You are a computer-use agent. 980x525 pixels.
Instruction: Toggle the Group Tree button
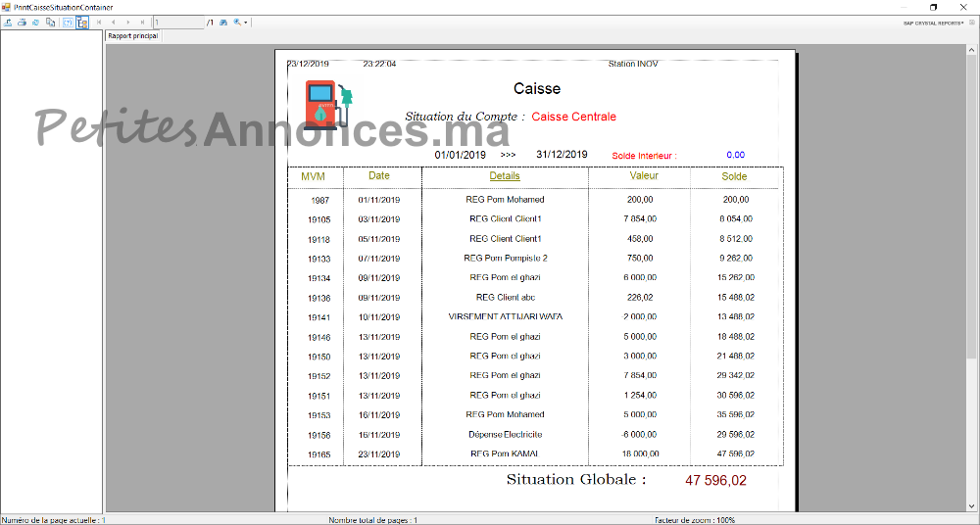coord(82,23)
